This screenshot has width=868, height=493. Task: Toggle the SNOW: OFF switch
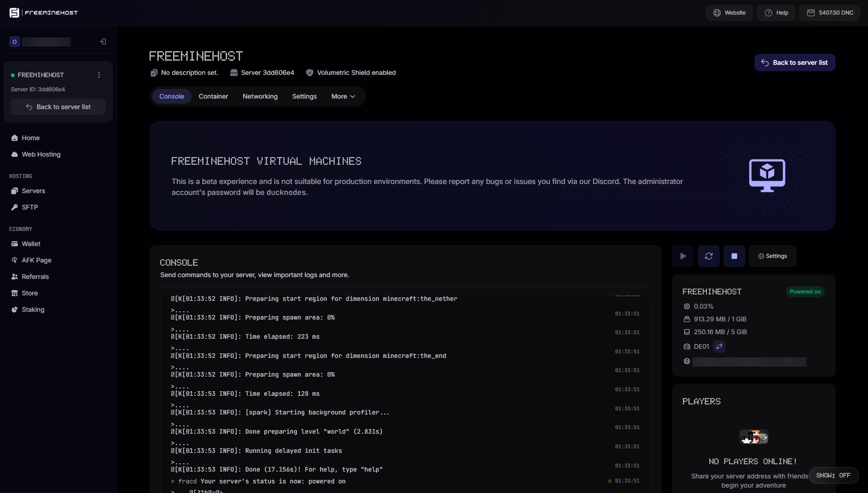(833, 475)
